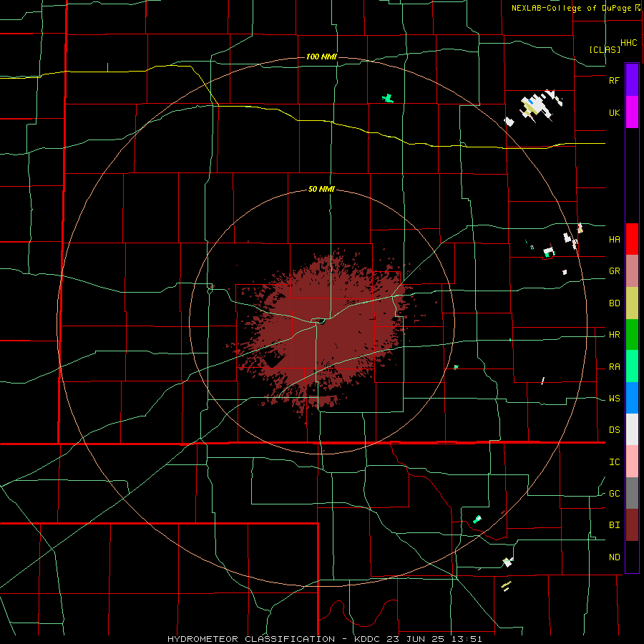Screen dimensions: 644x644
Task: Click the GR salmon legend swatch
Action: [x=632, y=271]
